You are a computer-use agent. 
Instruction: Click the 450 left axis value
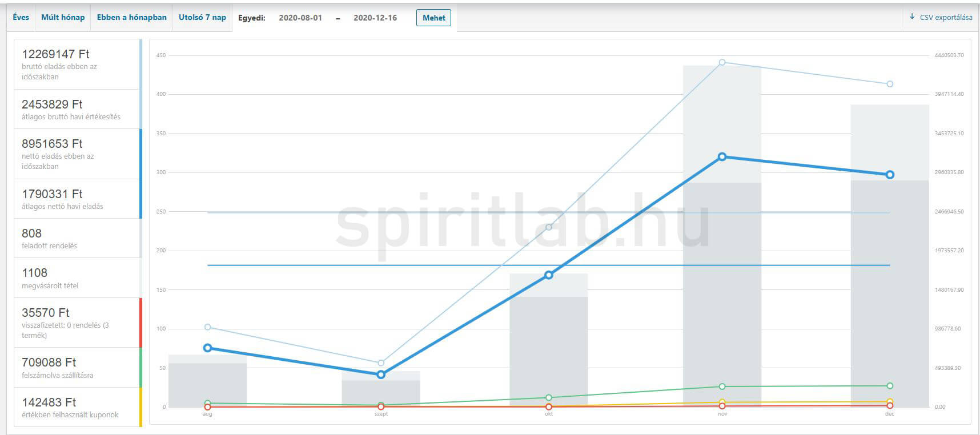[160, 55]
